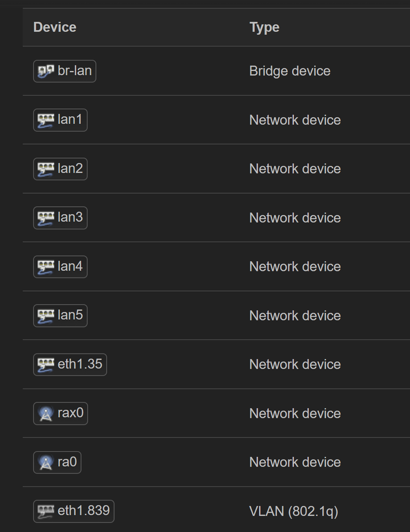Click the lan2 ethernet port icon
This screenshot has height=532, width=410.
(x=45, y=169)
